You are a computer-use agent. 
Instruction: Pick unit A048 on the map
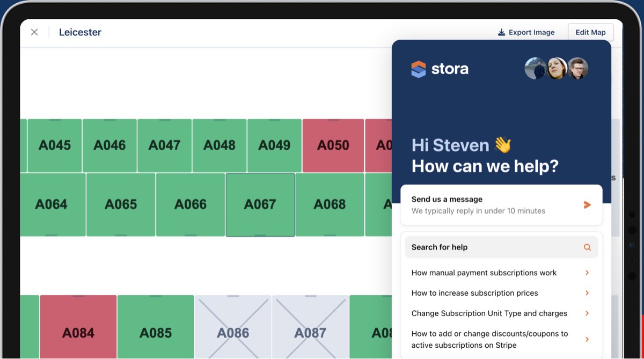coord(219,145)
